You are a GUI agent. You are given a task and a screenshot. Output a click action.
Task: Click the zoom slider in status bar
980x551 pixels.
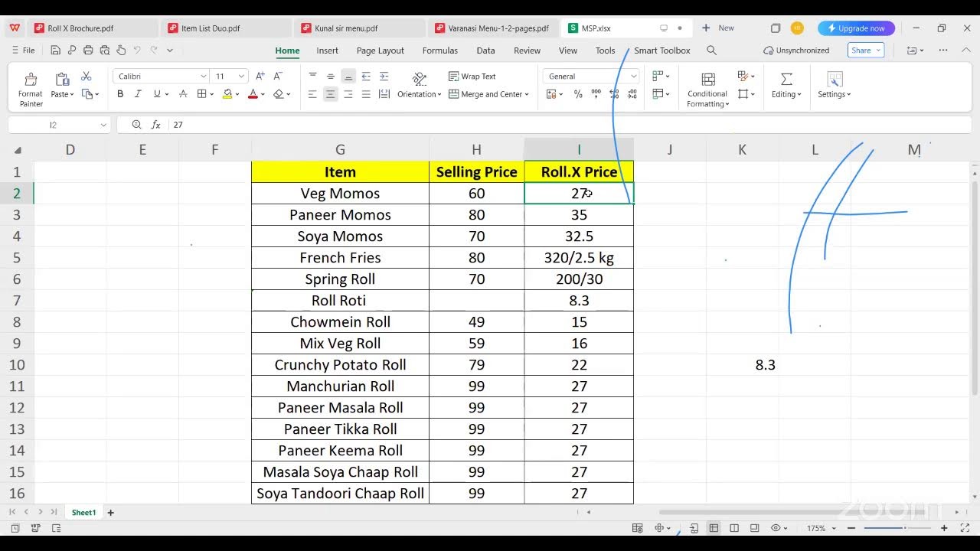(897, 528)
